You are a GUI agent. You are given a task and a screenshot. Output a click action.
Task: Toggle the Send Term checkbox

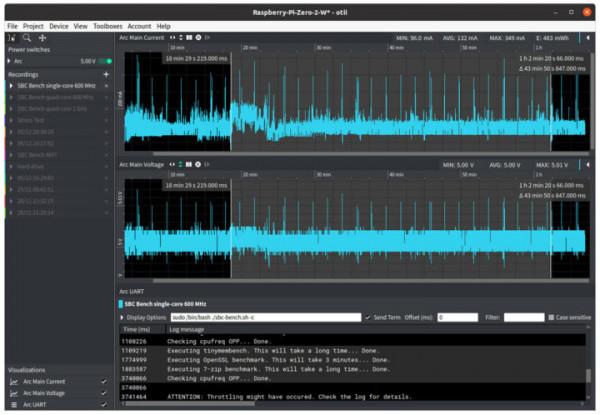[x=368, y=317]
